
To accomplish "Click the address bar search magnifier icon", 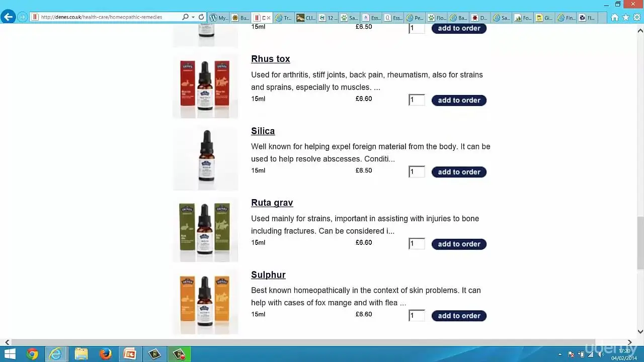I will pos(185,17).
